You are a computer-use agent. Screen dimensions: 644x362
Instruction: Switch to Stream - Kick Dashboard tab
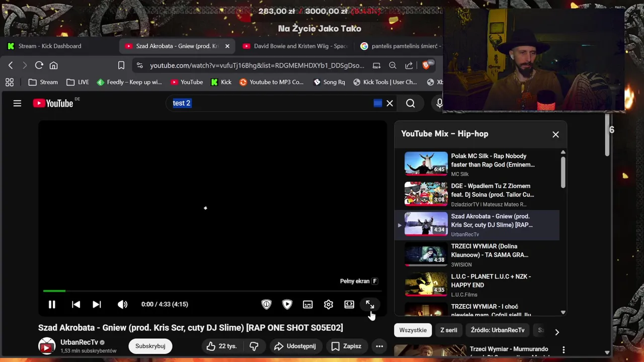(49, 46)
